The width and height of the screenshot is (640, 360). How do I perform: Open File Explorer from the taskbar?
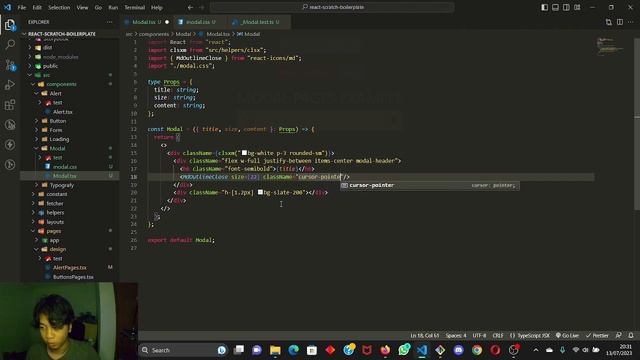coord(275,350)
